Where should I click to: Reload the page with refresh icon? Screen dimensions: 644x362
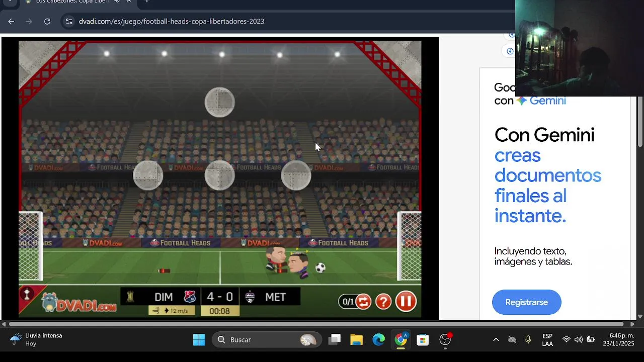[47, 21]
